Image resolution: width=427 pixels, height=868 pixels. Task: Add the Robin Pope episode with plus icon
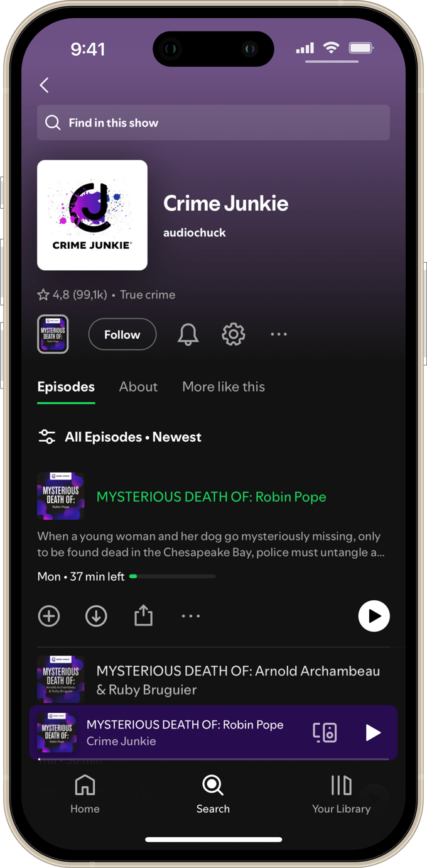pos(49,616)
